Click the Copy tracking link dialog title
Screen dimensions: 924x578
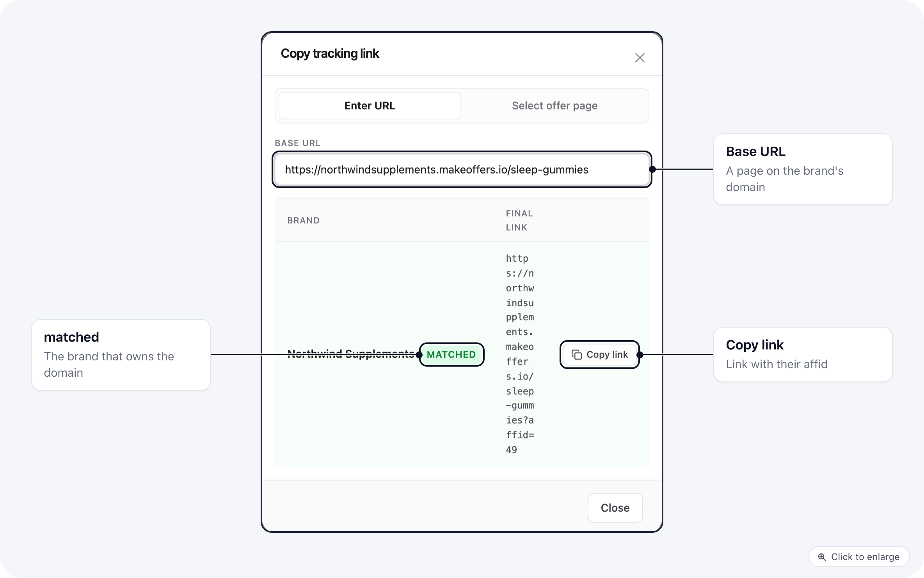(330, 53)
